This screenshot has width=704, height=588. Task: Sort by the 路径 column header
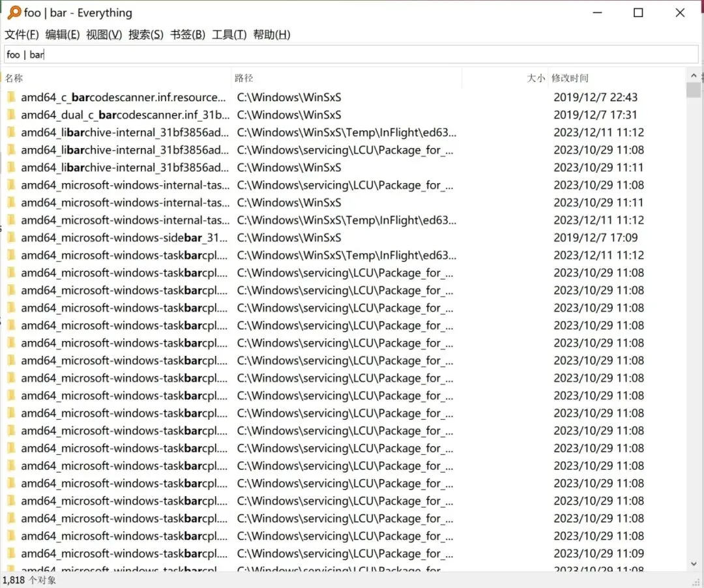pyautogui.click(x=347, y=78)
